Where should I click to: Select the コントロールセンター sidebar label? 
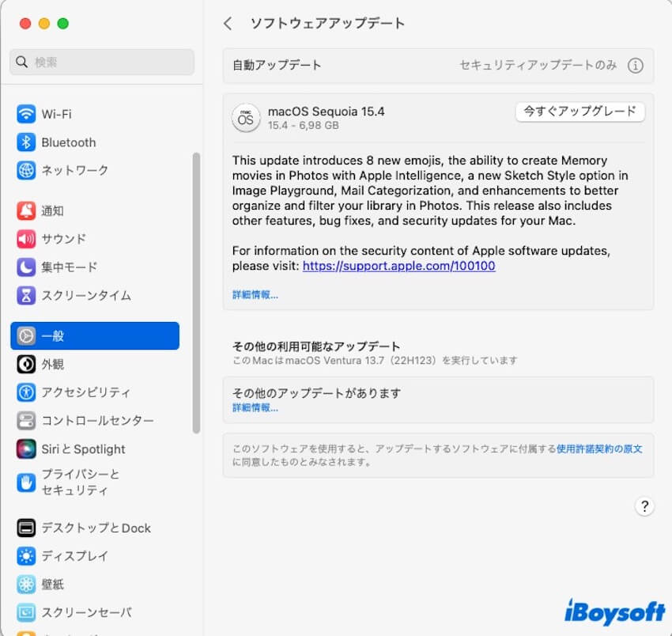97,421
